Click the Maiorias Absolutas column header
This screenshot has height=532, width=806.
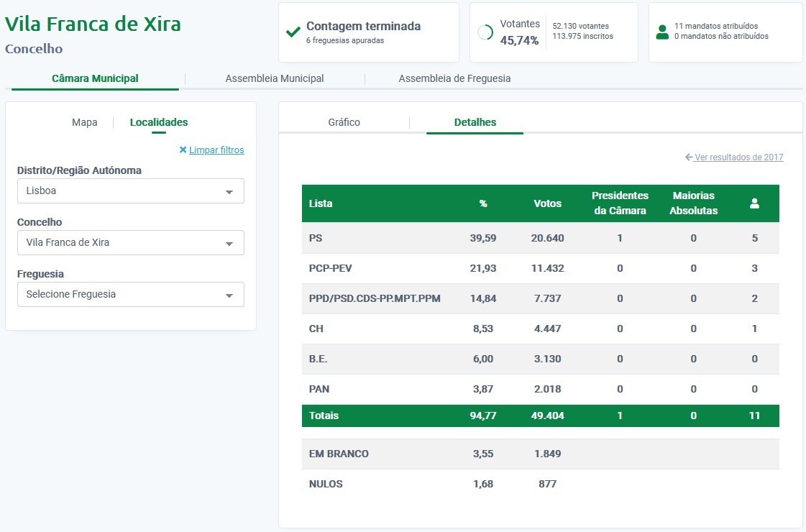(x=693, y=203)
